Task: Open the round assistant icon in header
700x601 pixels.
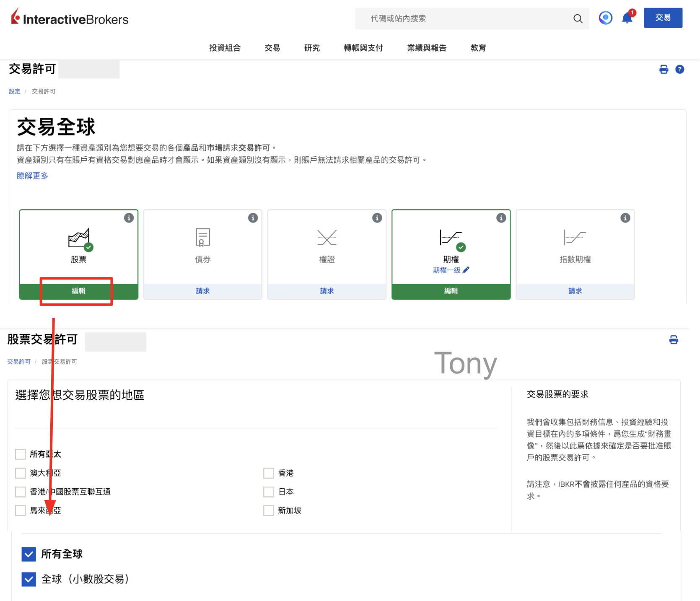Action: 605,18
